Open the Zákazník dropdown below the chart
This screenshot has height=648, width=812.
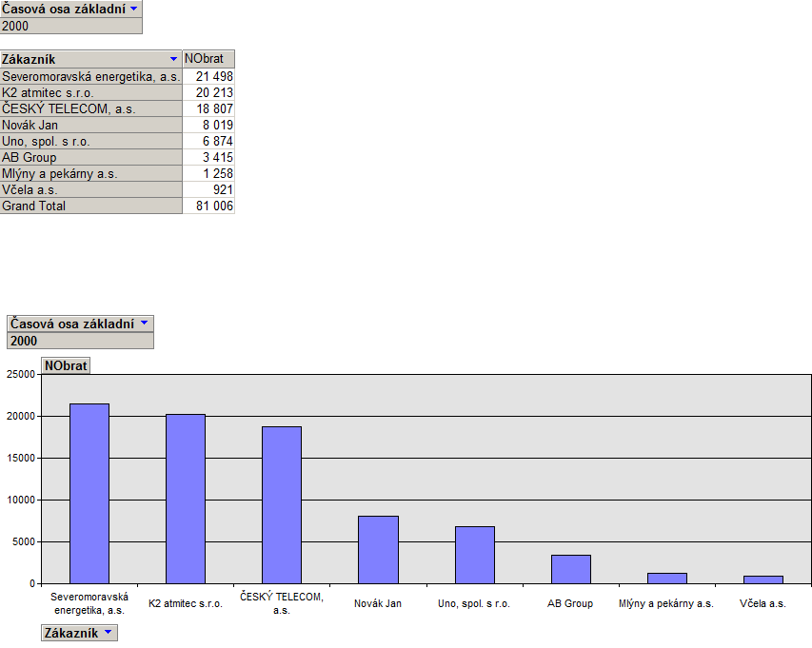[108, 633]
